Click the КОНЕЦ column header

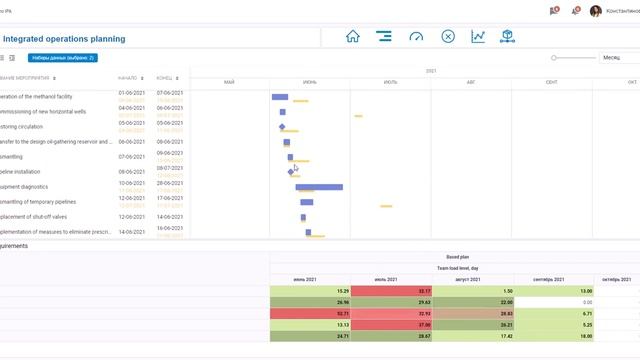point(164,78)
